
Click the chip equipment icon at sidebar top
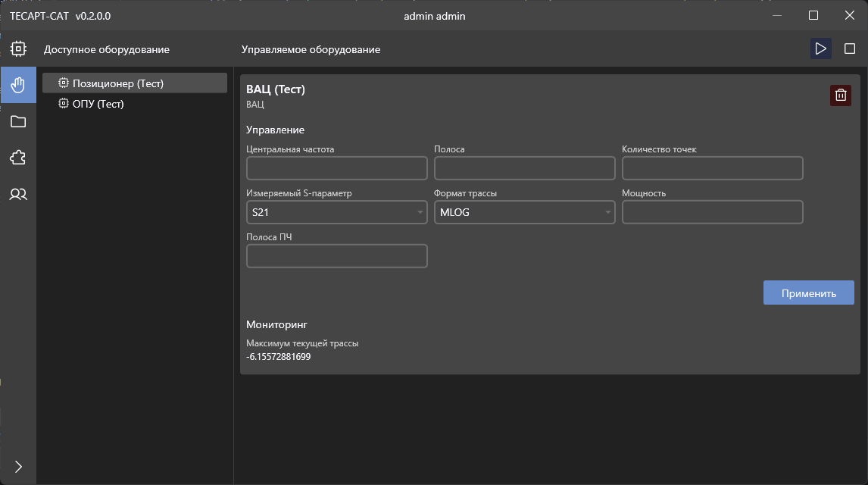[x=18, y=48]
